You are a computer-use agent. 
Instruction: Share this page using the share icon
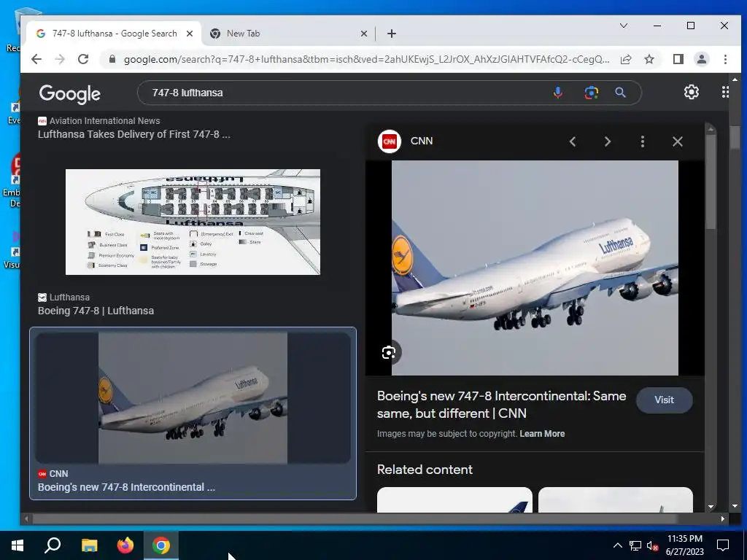[x=625, y=59]
